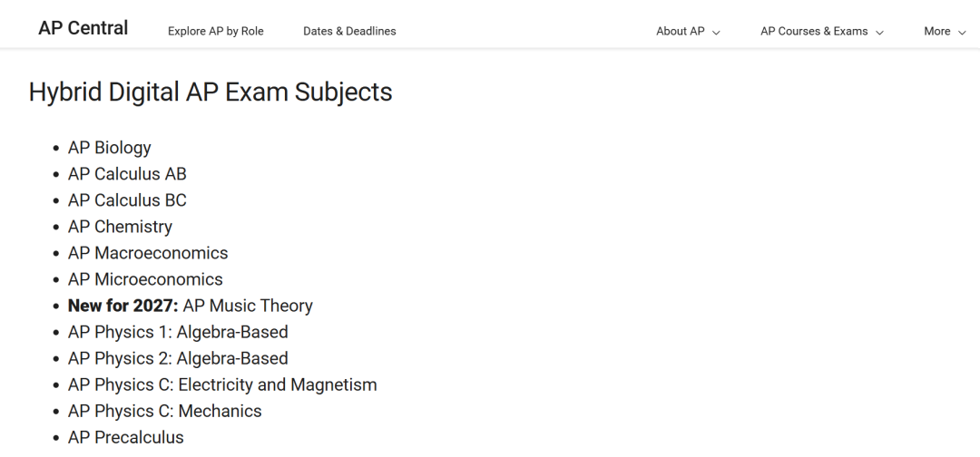Expand AP Courses & Exams menu
Viewport: 980px width, 457px height.
[x=822, y=31]
